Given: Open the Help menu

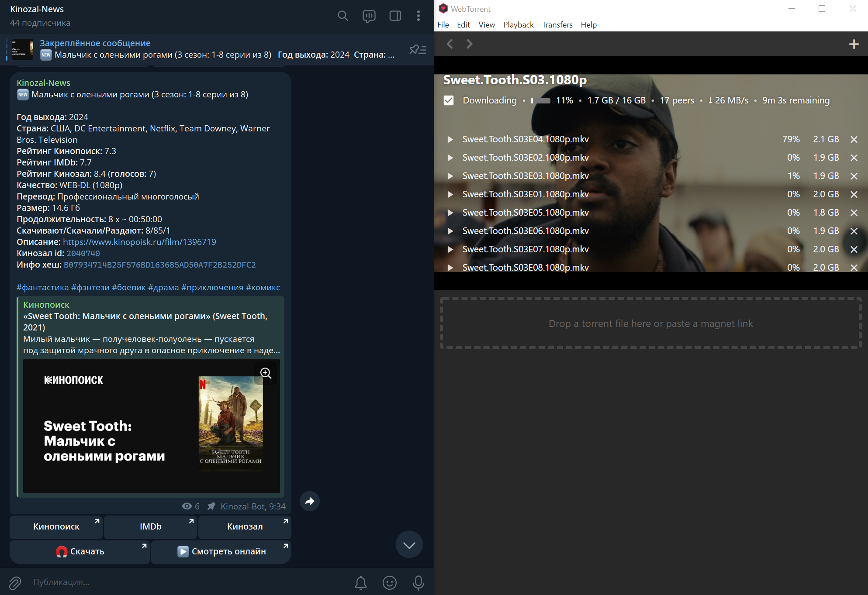Looking at the screenshot, I should click(588, 25).
